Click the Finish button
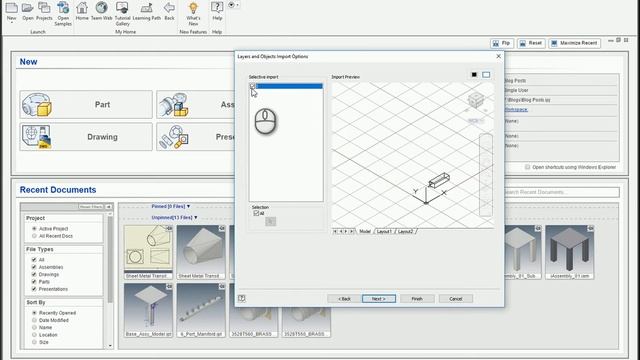Viewport: 640px width, 360px height. [x=417, y=299]
